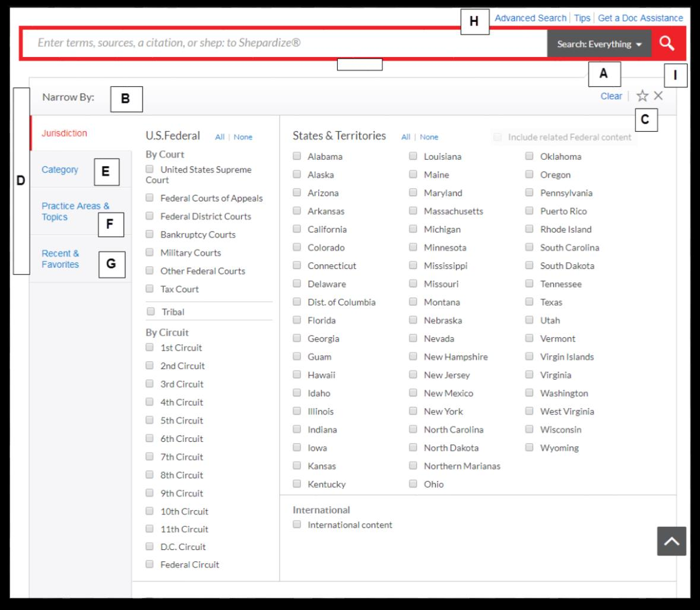Tick the Military Courts checkbox
Viewport: 700px width, 610px height.
click(x=150, y=252)
